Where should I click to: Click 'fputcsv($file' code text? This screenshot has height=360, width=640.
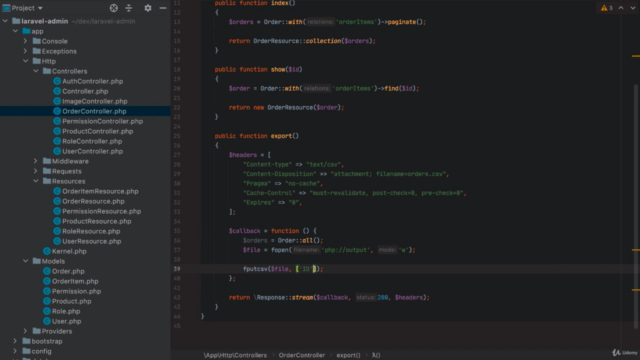(x=266, y=269)
